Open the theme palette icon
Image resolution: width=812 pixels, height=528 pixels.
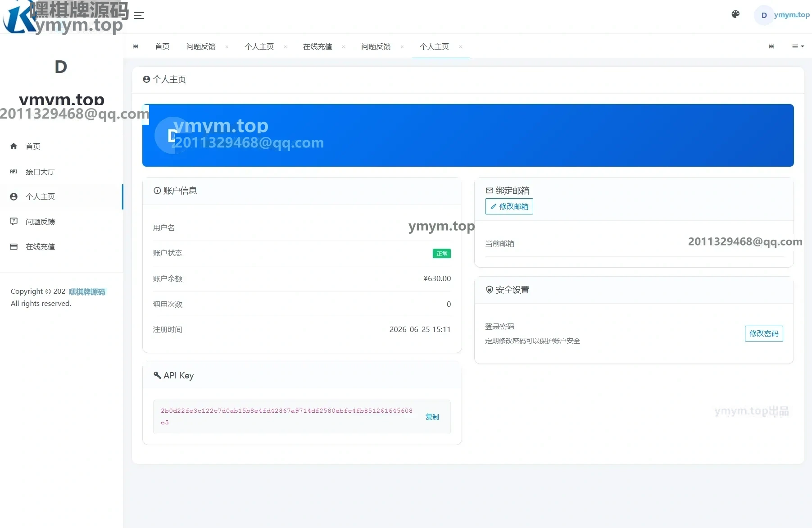735,14
